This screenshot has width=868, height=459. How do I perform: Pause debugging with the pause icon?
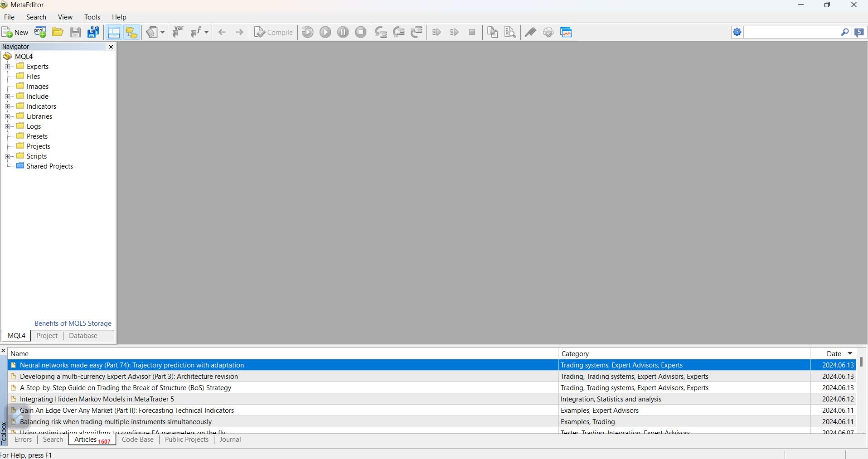[343, 32]
